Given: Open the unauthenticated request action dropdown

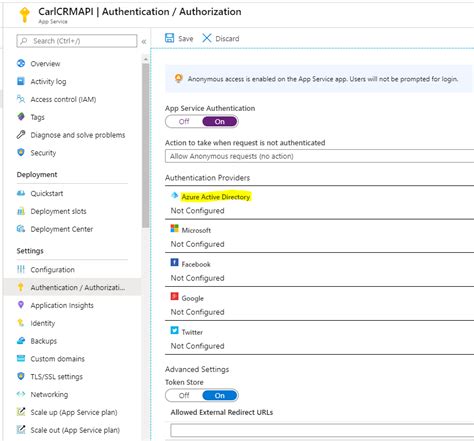Looking at the screenshot, I should click(319, 156).
